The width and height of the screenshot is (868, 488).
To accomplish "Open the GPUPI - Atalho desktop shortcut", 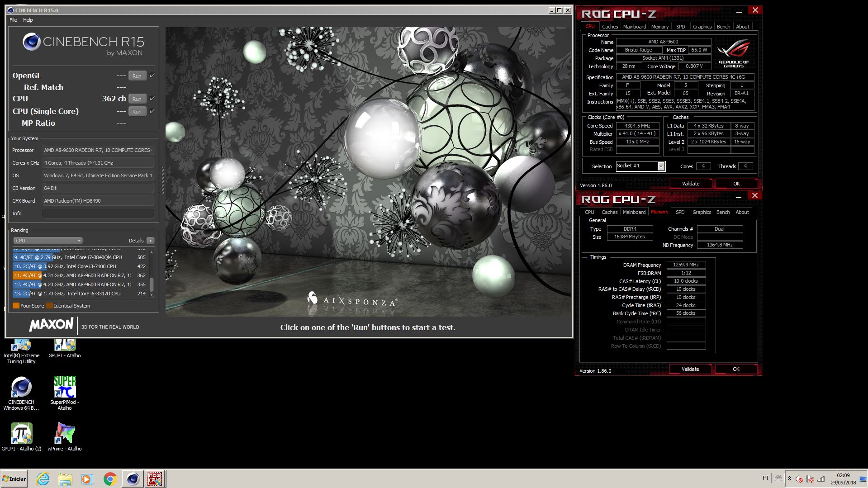I will coord(65,349).
